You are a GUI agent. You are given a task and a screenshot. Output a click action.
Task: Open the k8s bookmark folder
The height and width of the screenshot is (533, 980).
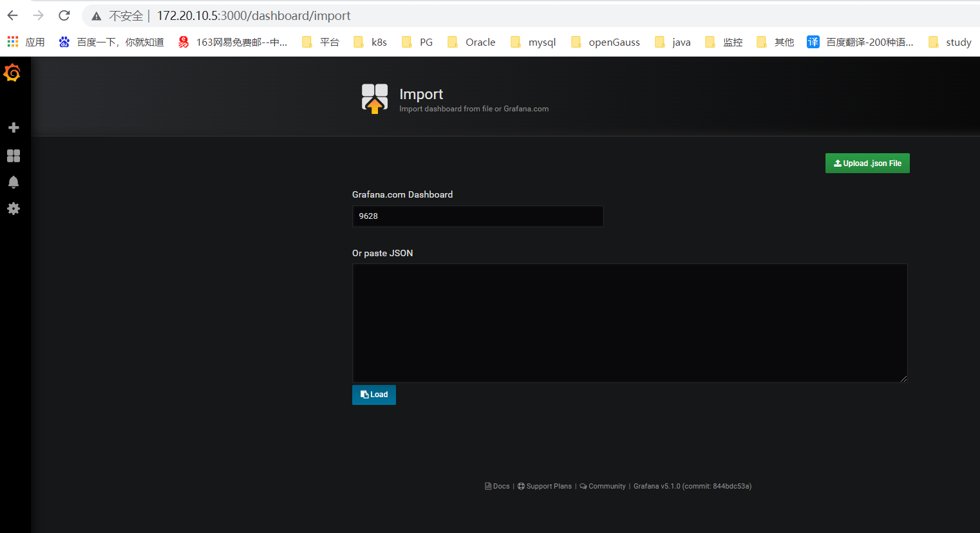point(370,42)
